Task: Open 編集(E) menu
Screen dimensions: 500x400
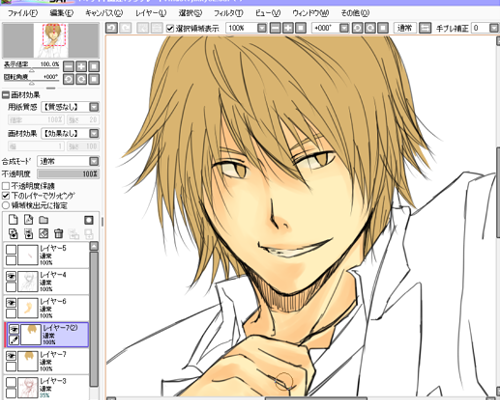Action: [61, 13]
